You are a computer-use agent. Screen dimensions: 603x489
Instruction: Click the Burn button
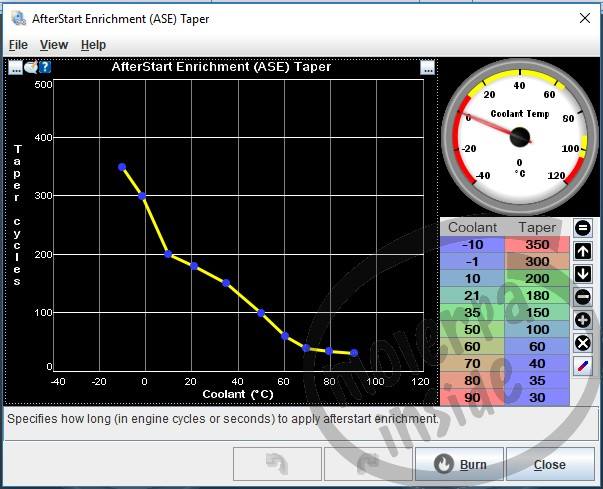[459, 464]
